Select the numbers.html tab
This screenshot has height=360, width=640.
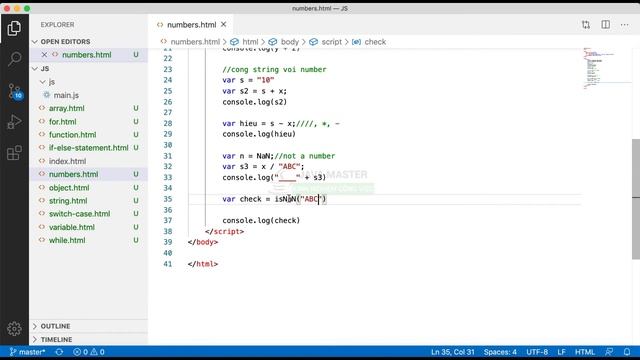tap(191, 24)
